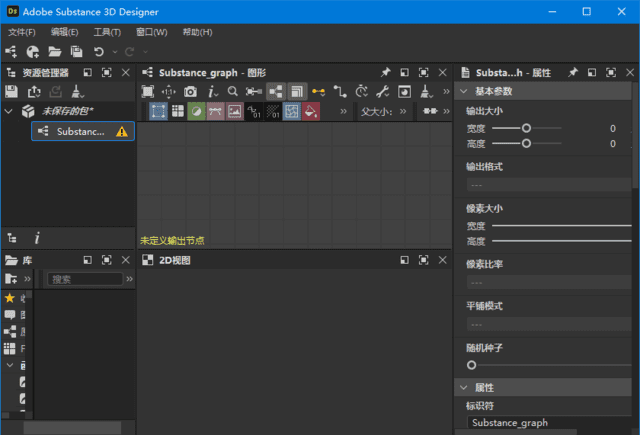Select the star favorites category in library
Viewport: 640px width, 435px height.
[x=10, y=298]
